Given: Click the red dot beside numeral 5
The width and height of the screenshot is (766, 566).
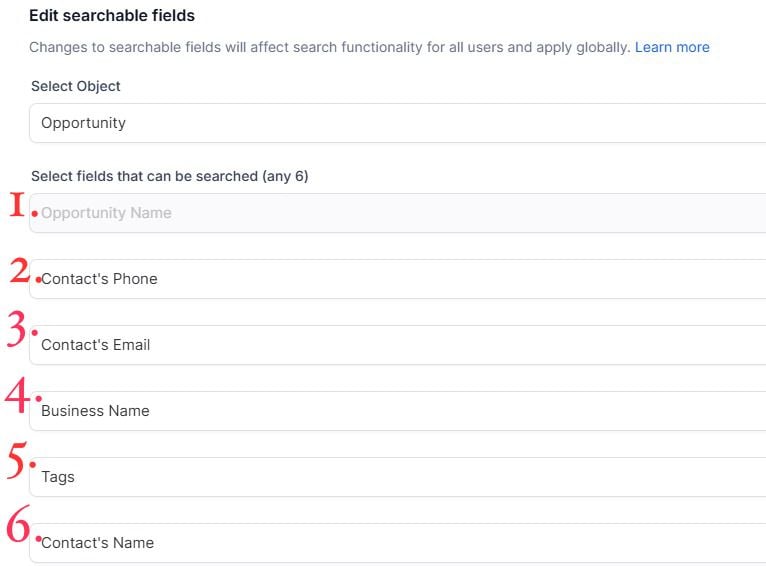Looking at the screenshot, I should point(35,464).
